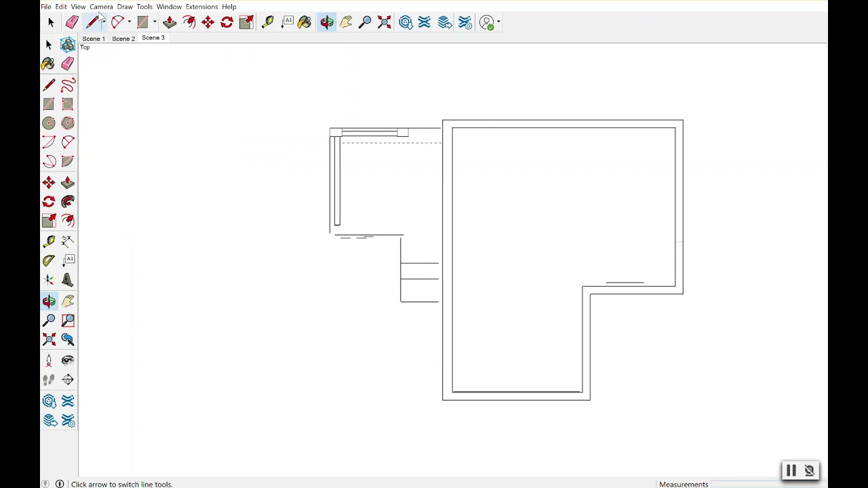This screenshot has height=488, width=868.
Task: Choose the Paint Bucket in top toolbar
Action: click(304, 22)
